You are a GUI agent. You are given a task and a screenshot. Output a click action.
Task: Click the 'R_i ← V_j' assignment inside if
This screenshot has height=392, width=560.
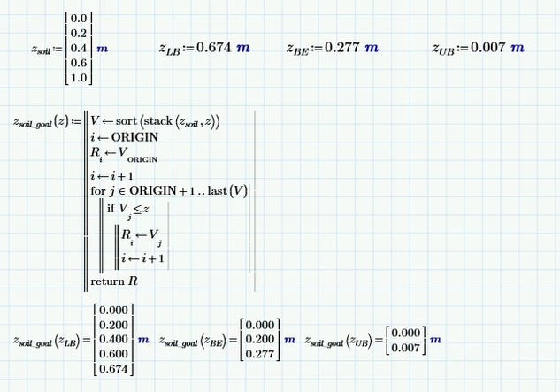142,237
